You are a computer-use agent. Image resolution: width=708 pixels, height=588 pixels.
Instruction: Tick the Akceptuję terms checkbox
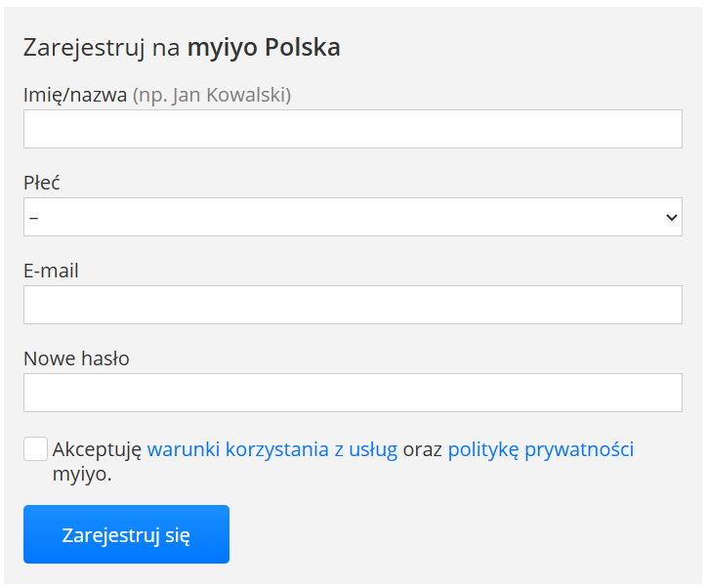[35, 449]
